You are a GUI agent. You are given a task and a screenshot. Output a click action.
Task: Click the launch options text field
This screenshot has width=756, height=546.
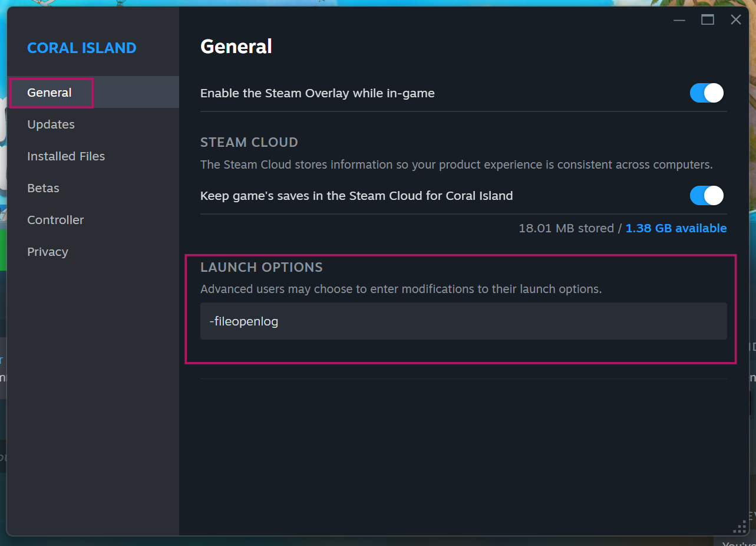463,321
